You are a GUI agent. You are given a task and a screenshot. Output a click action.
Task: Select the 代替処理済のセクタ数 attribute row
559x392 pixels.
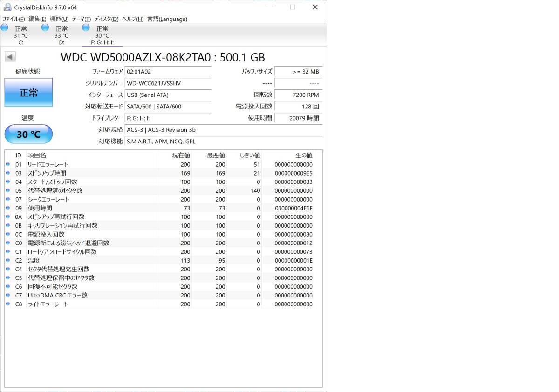point(159,190)
